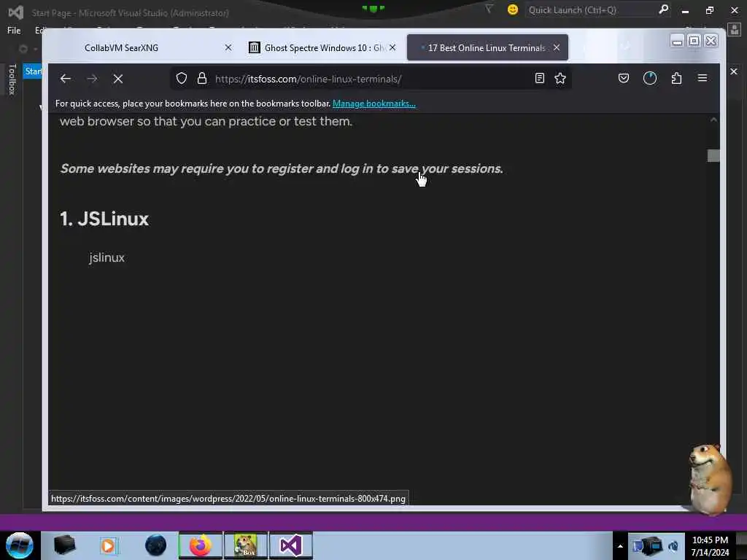The image size is (747, 560).
Task: Maximize the Firefox browser window
Action: (694, 42)
